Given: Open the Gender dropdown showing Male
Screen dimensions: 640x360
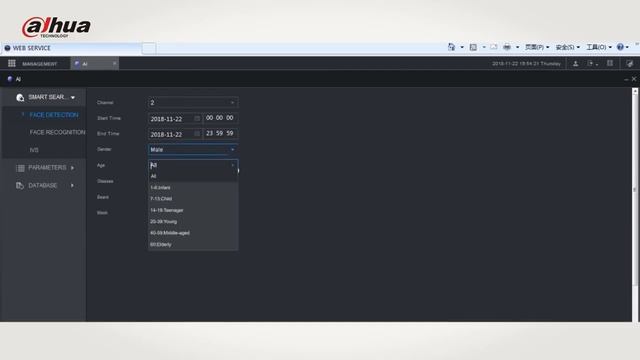Looking at the screenshot, I should [x=193, y=149].
